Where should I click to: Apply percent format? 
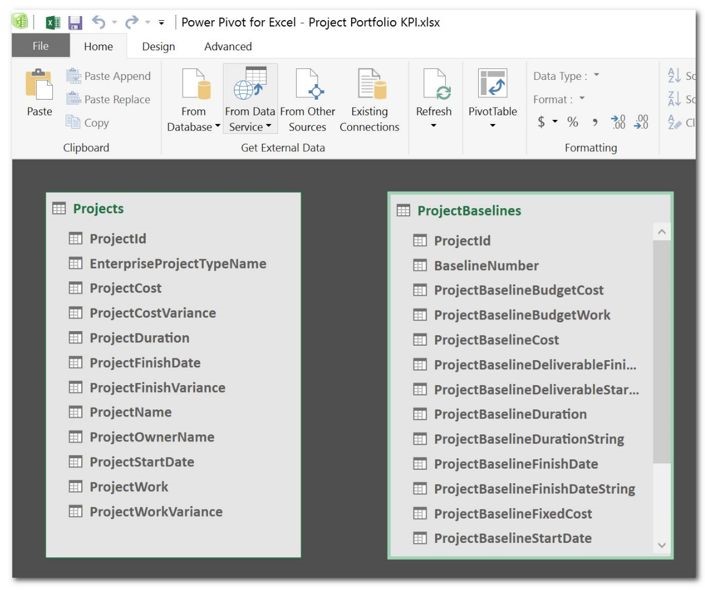(x=572, y=121)
